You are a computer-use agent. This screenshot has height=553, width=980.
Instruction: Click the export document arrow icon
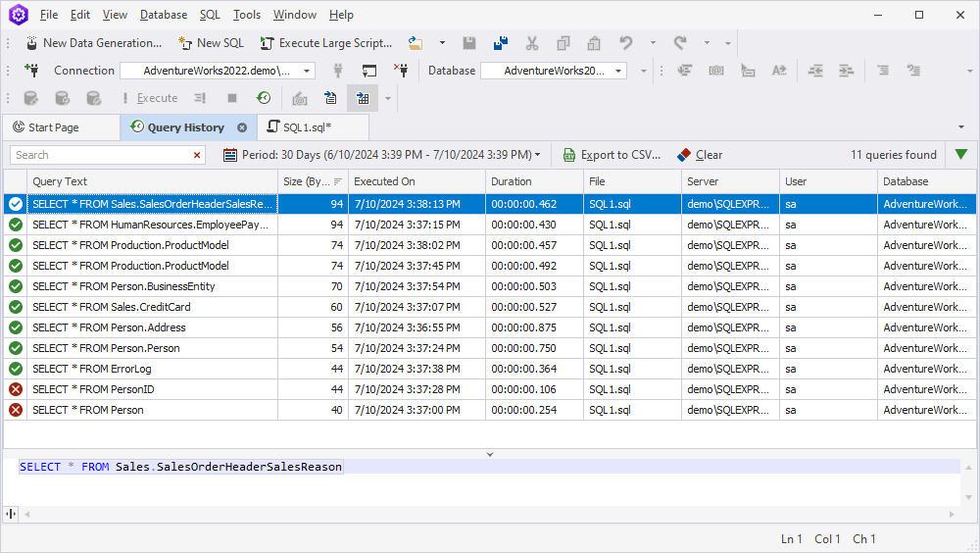point(330,98)
